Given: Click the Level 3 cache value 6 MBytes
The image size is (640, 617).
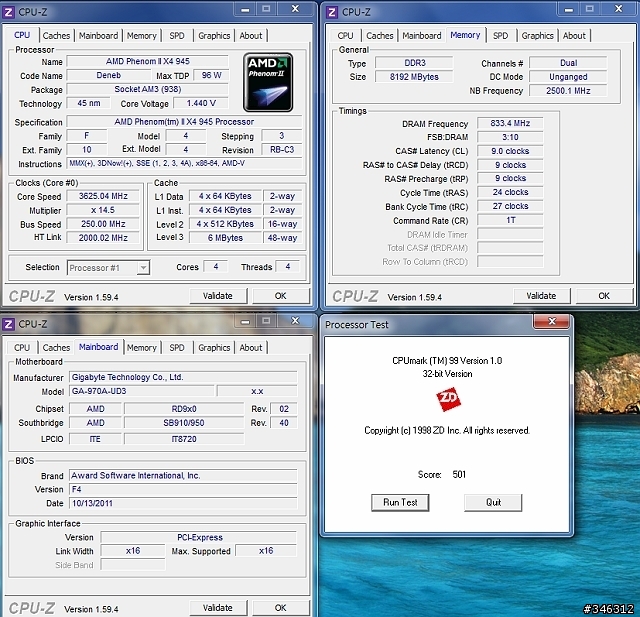Looking at the screenshot, I should 225,238.
